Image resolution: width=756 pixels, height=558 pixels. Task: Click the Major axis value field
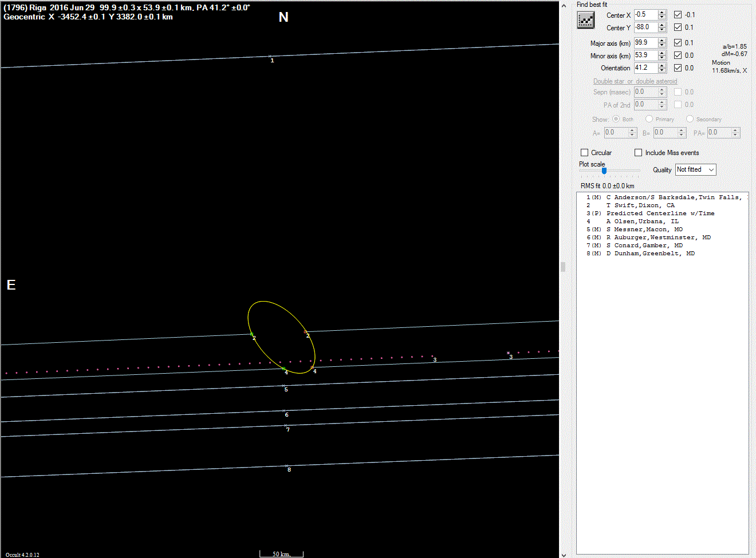click(645, 43)
